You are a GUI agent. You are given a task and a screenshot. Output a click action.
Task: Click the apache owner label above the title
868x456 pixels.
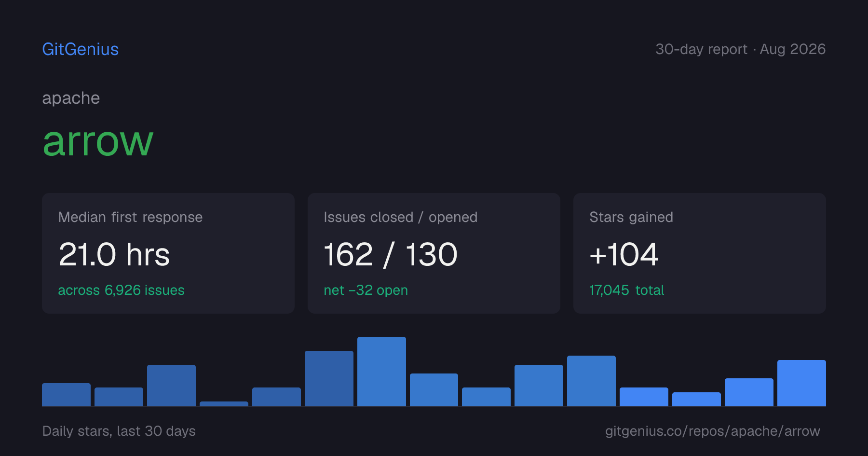(x=71, y=98)
